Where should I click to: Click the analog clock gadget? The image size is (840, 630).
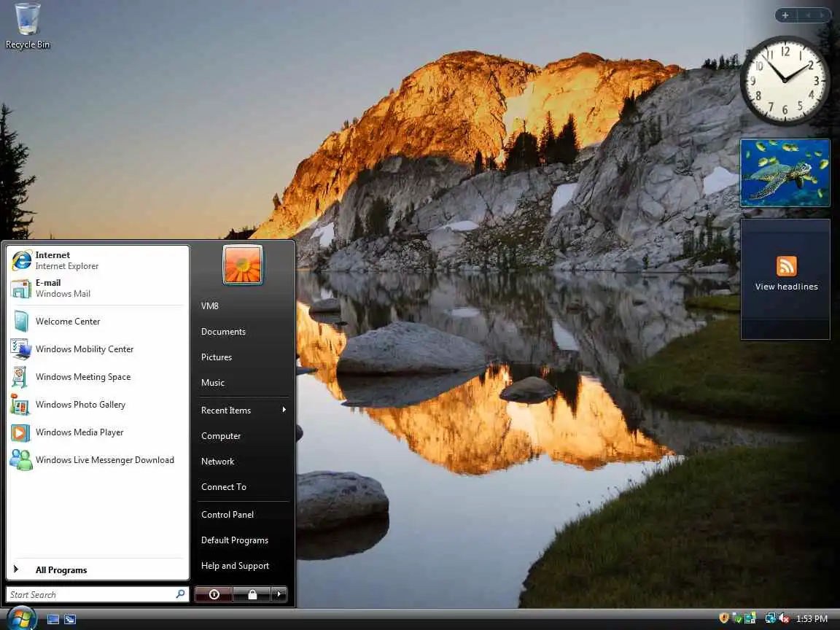[785, 80]
